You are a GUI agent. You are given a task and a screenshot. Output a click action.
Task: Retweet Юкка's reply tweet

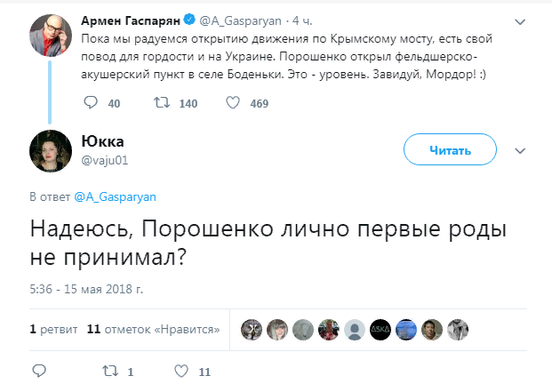pos(108,371)
